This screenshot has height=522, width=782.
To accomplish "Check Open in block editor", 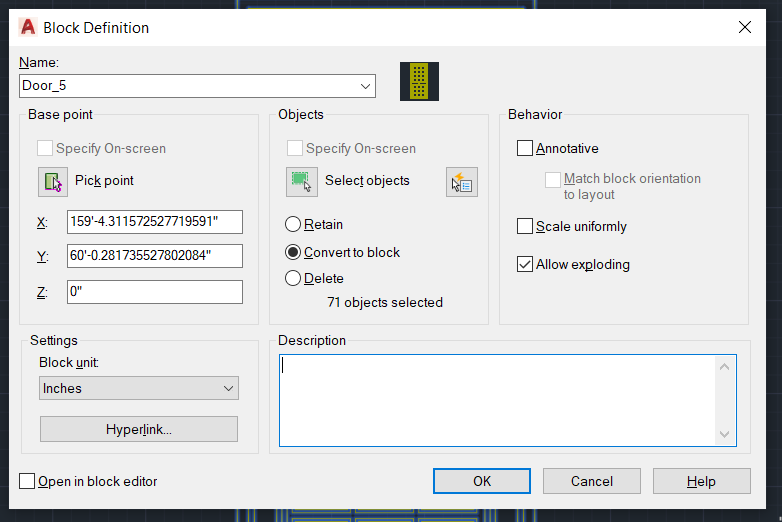I will pyautogui.click(x=27, y=481).
